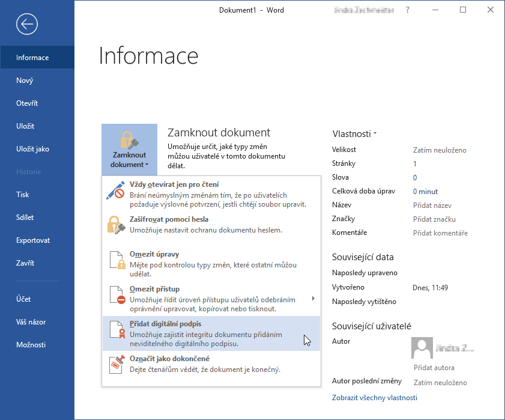The image size is (505, 420).
Task: Click the stamp icon for Označit jako dokončené
Action: point(116,365)
